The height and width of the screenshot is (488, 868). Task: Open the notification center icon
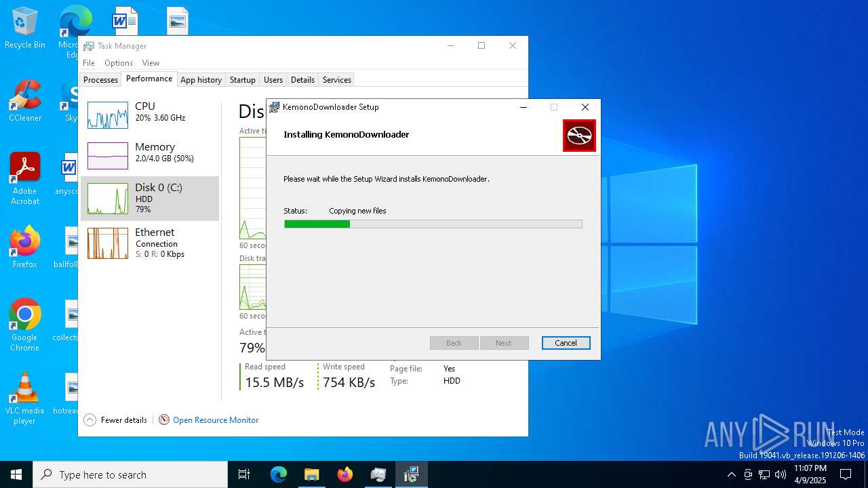(846, 474)
